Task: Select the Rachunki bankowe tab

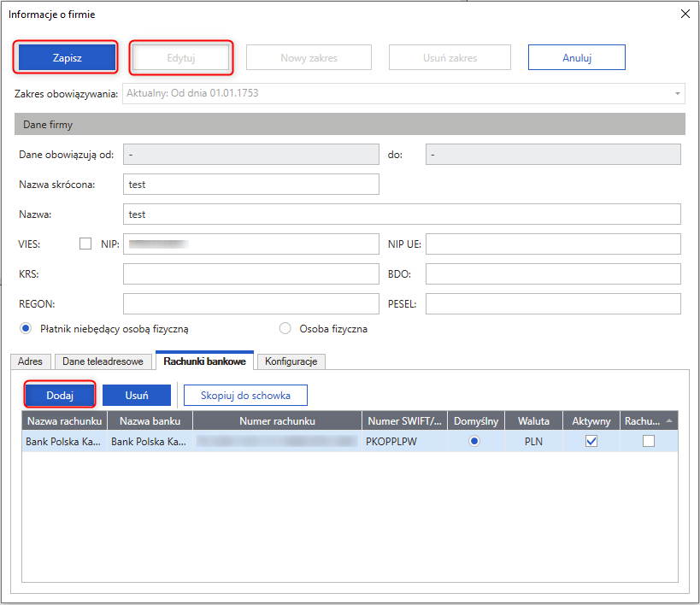Action: [x=204, y=361]
